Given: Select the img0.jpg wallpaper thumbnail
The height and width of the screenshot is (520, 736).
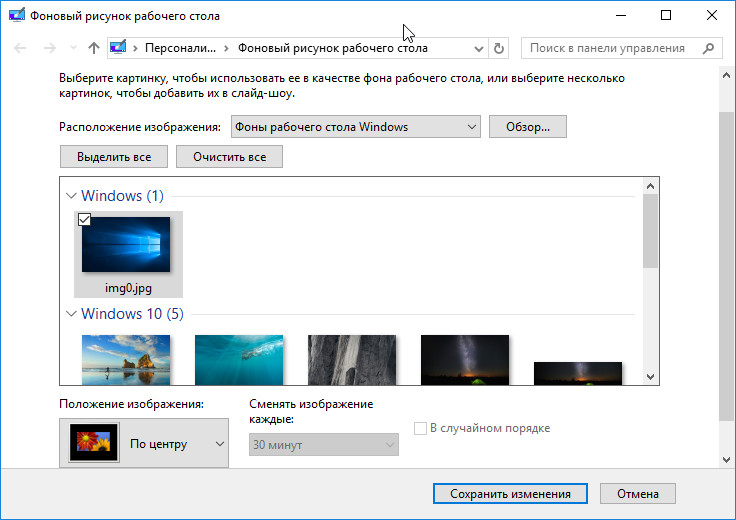Looking at the screenshot, I should pos(126,245).
